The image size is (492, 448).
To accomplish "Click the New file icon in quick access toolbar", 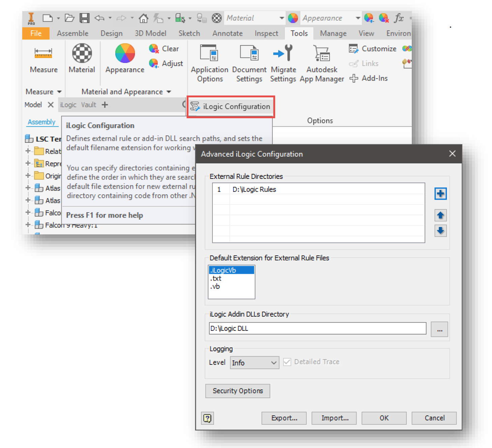I will pyautogui.click(x=48, y=18).
